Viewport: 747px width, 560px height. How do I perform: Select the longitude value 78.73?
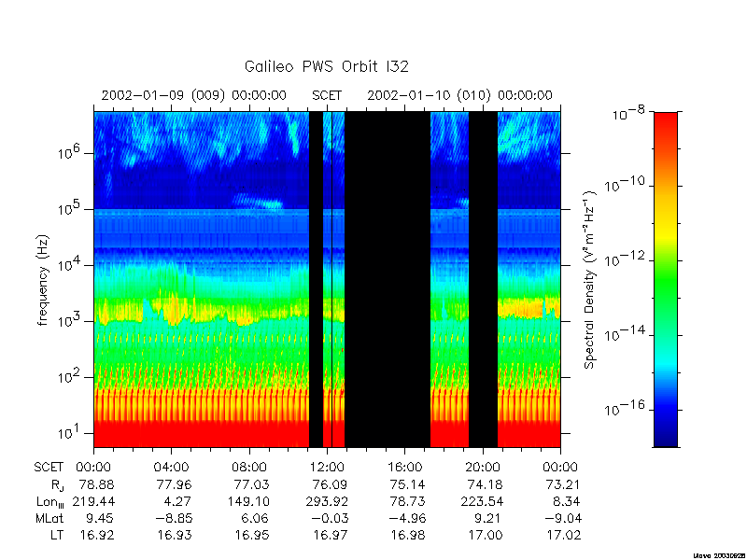408,501
